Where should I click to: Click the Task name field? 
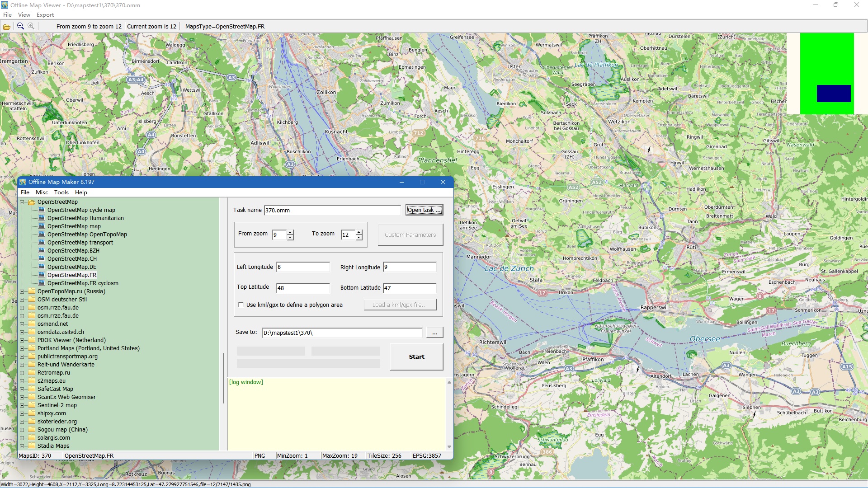coord(332,210)
